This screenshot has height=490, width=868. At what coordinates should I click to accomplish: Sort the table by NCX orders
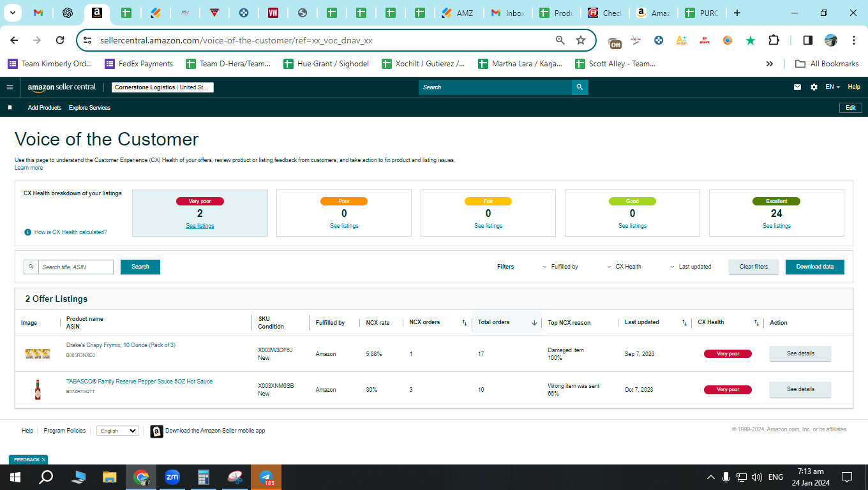tap(465, 323)
